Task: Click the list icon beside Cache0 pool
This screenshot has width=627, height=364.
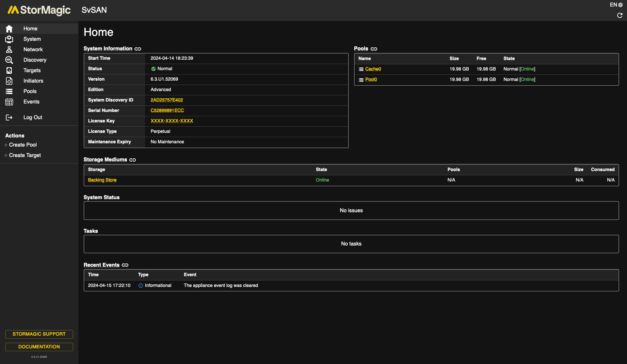Action: (361, 69)
